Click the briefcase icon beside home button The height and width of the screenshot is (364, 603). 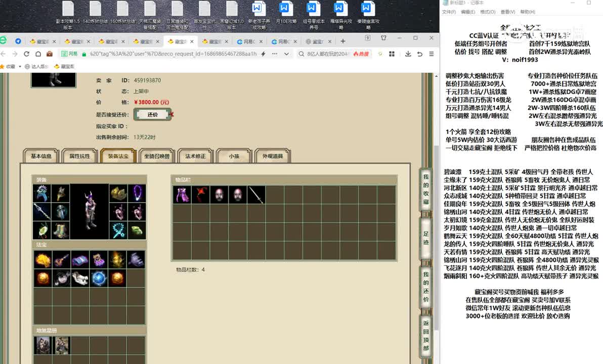[50, 54]
